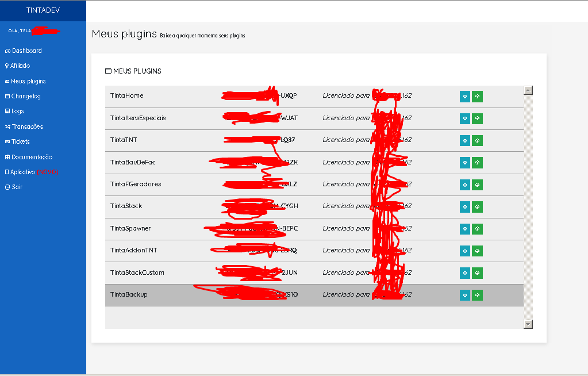Open Changelog from the sidebar
The width and height of the screenshot is (588, 376).
coord(26,97)
